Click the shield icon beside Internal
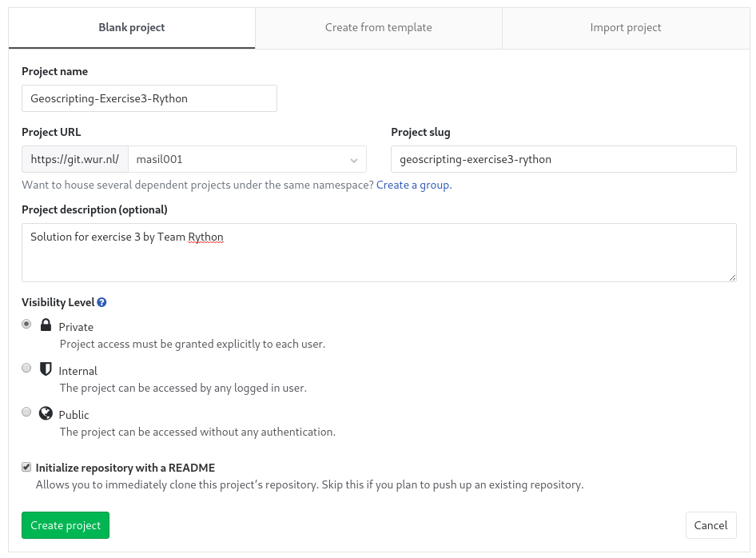The height and width of the screenshot is (558, 756). click(46, 368)
